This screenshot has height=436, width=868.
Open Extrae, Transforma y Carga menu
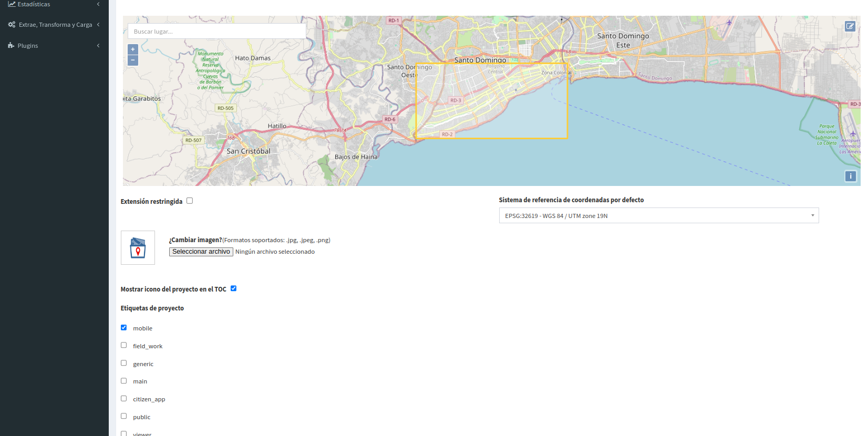54,25
